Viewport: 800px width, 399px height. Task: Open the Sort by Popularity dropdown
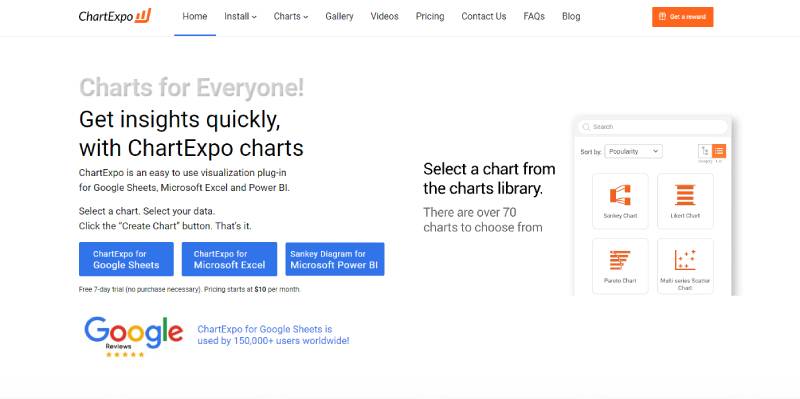pyautogui.click(x=633, y=152)
